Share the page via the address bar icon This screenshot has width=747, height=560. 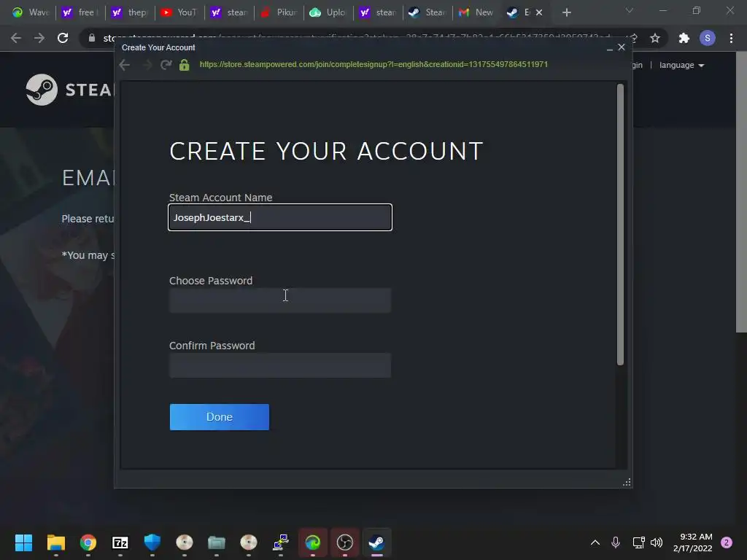pos(633,38)
